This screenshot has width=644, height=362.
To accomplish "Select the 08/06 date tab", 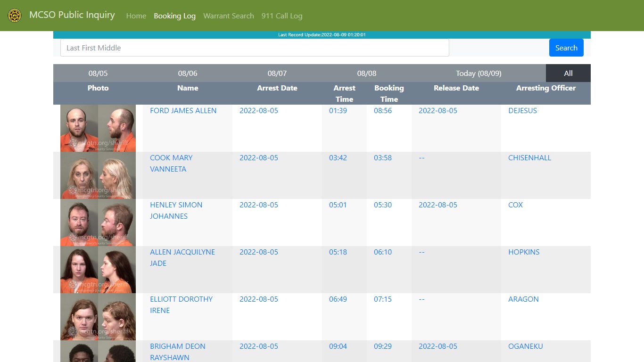I will (188, 73).
